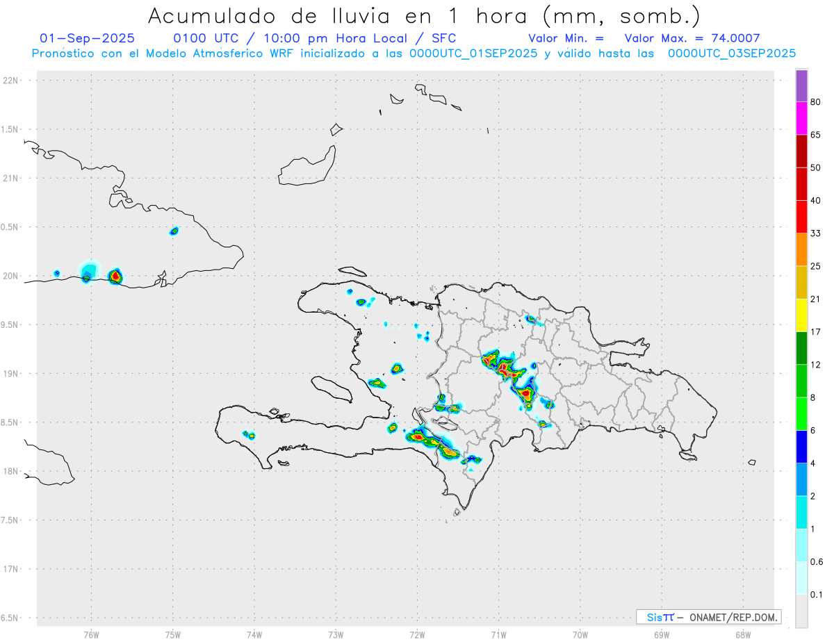Click the '69W' longitude axis label
The height and width of the screenshot is (644, 834).
click(x=661, y=634)
